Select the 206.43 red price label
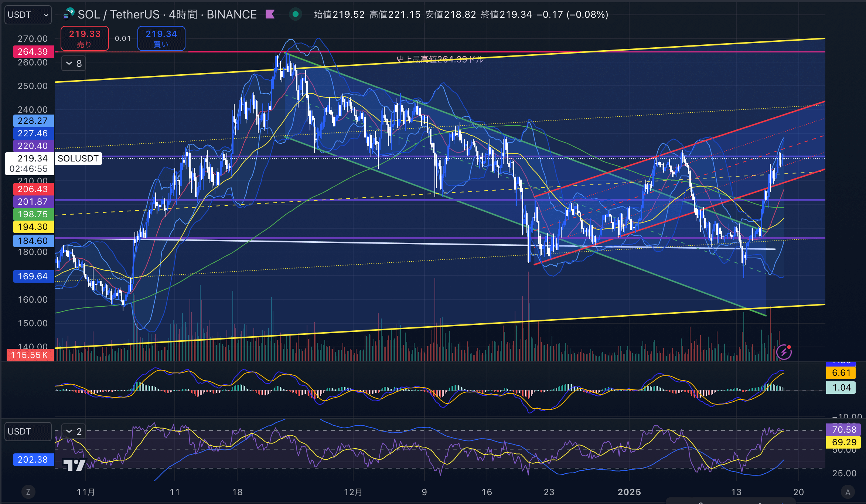 [x=33, y=189]
